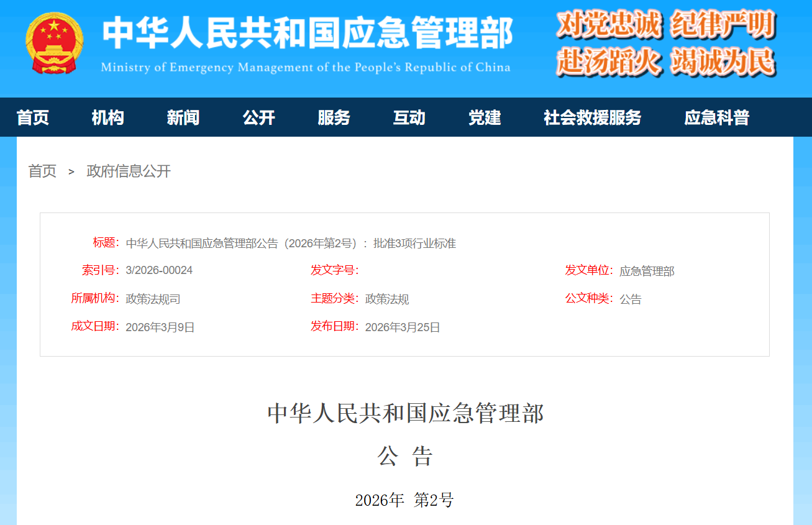Open the 机构 navigation menu
The height and width of the screenshot is (525, 812).
pyautogui.click(x=107, y=117)
